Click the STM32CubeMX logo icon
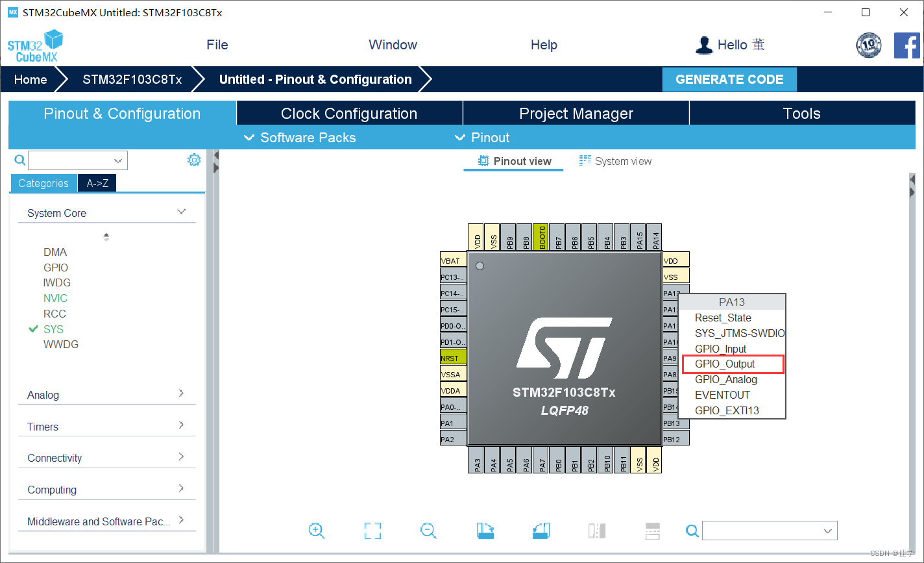Screen dimensions: 924x563 pos(35,45)
